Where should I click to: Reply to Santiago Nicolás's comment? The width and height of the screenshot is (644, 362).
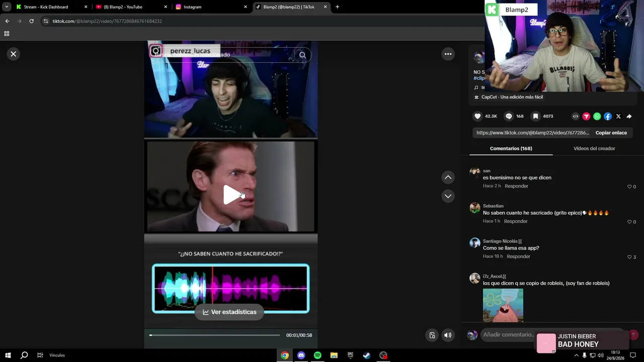point(518,256)
